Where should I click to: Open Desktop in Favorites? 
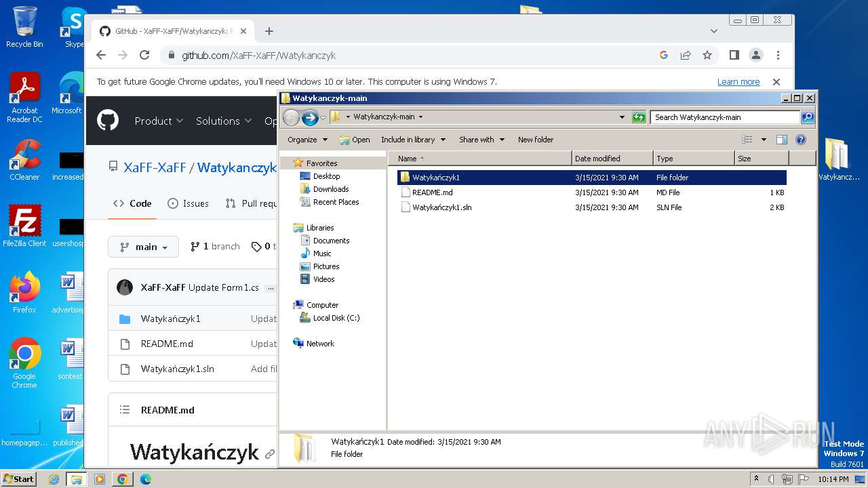[326, 176]
